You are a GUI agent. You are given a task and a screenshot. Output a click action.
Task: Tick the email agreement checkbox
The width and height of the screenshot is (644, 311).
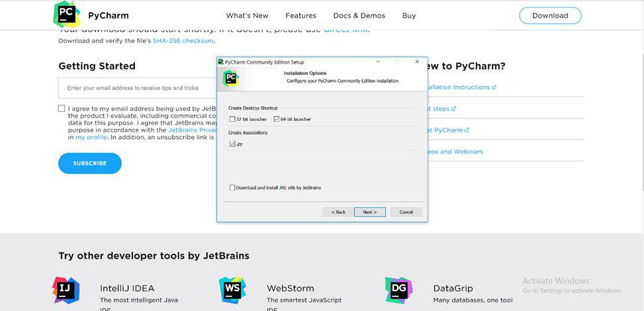pyautogui.click(x=62, y=109)
